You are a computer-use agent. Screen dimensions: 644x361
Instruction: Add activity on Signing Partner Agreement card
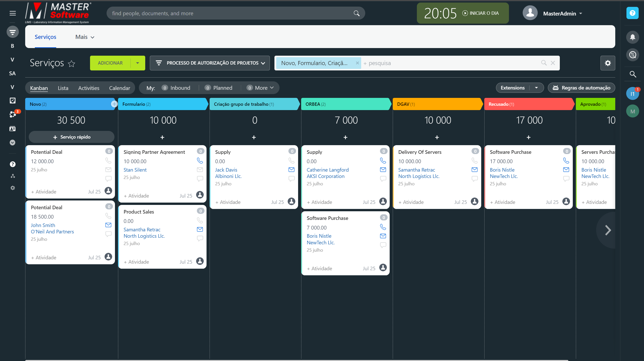pyautogui.click(x=136, y=196)
